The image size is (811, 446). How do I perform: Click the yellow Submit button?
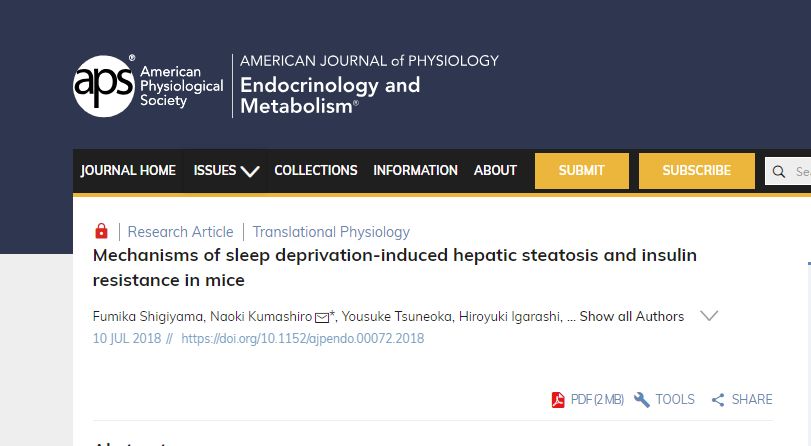[x=582, y=171]
